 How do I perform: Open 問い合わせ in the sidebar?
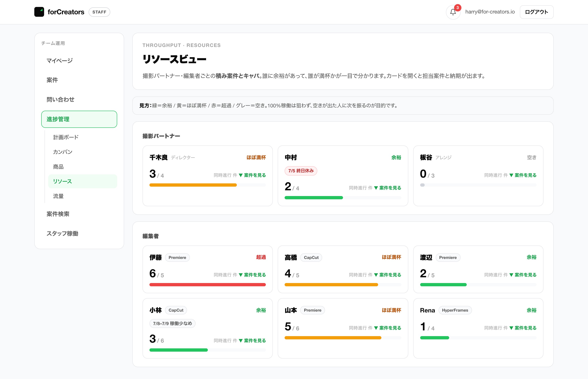point(79,99)
